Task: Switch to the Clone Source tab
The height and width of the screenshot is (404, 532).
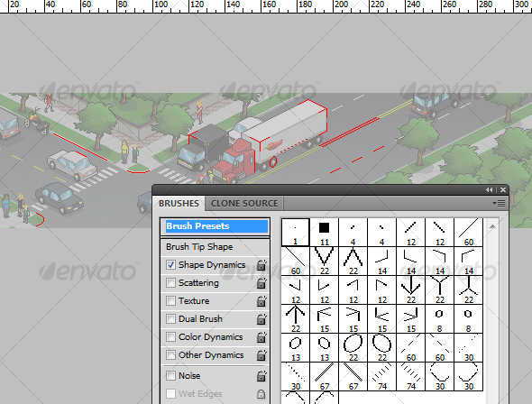Action: [244, 203]
